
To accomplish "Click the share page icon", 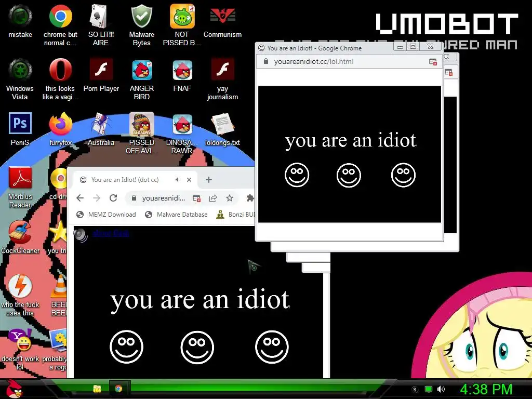I will (x=213, y=198).
